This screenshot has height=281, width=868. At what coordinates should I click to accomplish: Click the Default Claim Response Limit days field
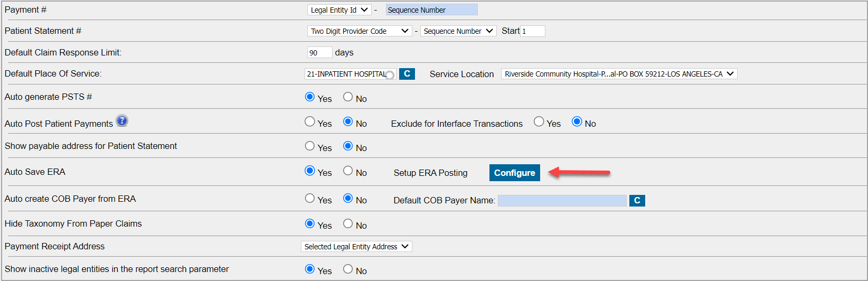click(319, 52)
